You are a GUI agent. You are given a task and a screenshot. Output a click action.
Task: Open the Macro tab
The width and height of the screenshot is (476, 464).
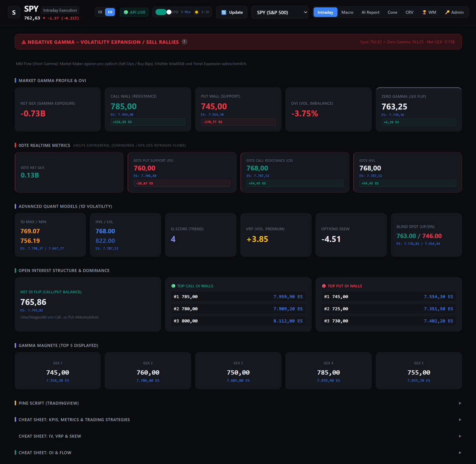coord(347,12)
